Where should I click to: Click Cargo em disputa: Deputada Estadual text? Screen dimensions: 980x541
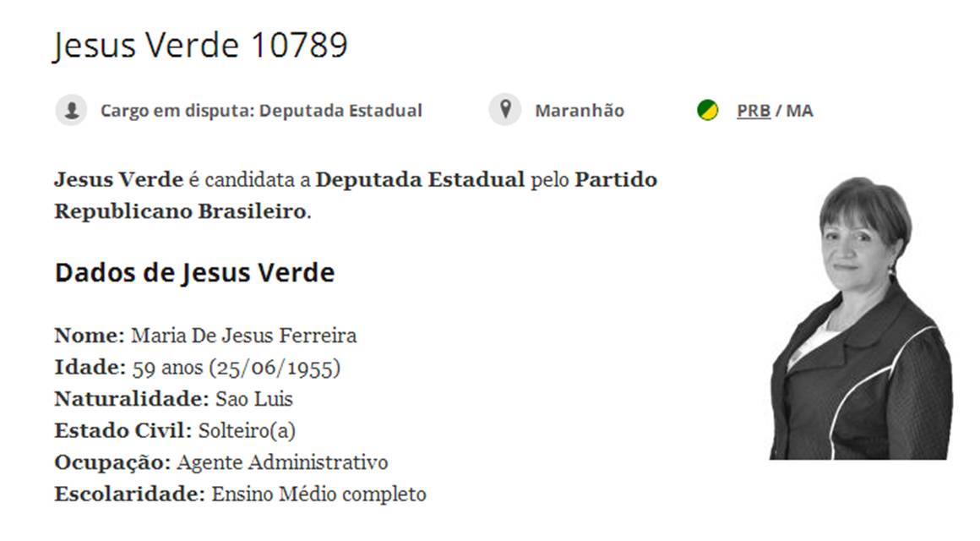261,111
